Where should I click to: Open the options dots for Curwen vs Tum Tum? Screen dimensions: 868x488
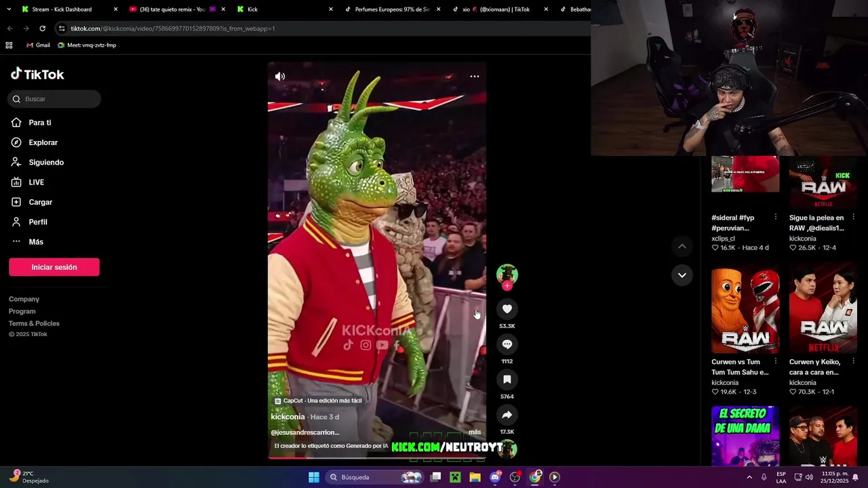click(776, 361)
